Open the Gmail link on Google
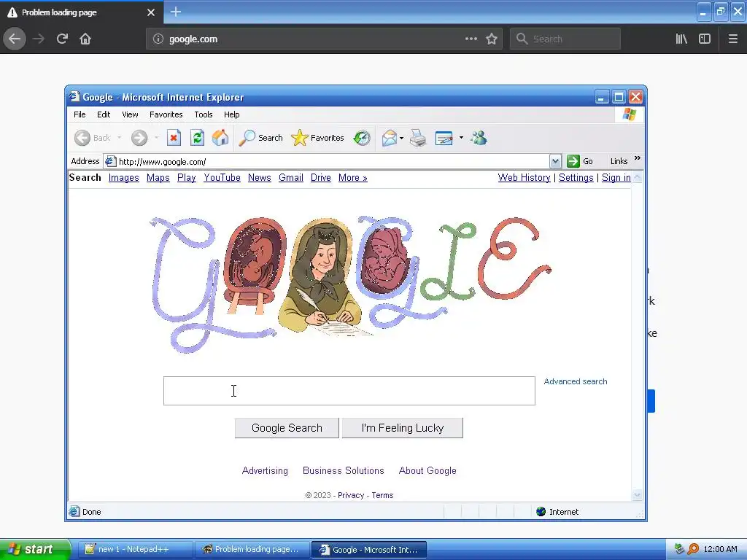The width and height of the screenshot is (747, 560). (x=290, y=178)
